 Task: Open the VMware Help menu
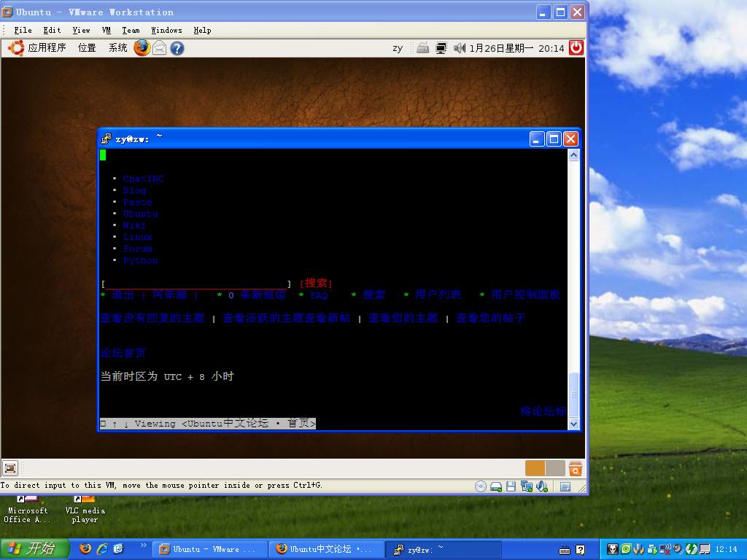click(203, 30)
